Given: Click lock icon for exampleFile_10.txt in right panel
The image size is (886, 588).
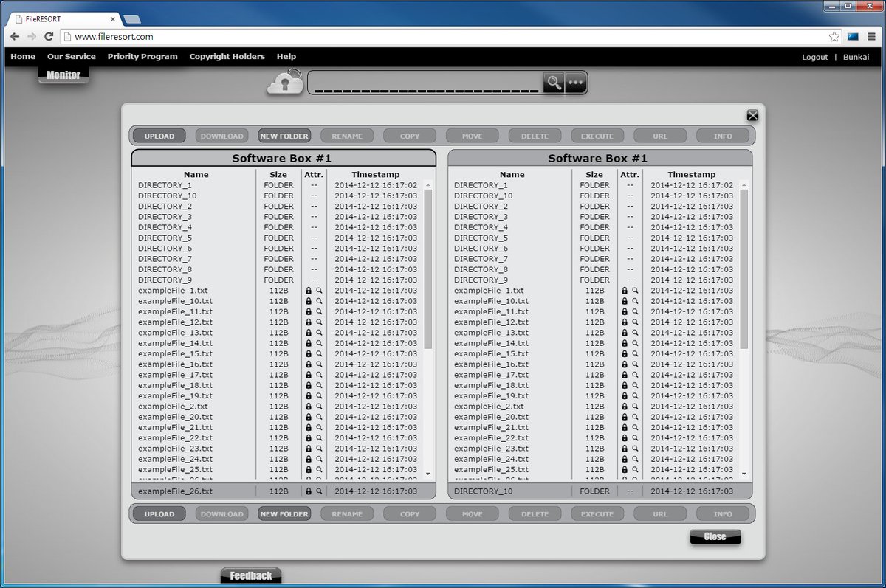Looking at the screenshot, I should 625,301.
